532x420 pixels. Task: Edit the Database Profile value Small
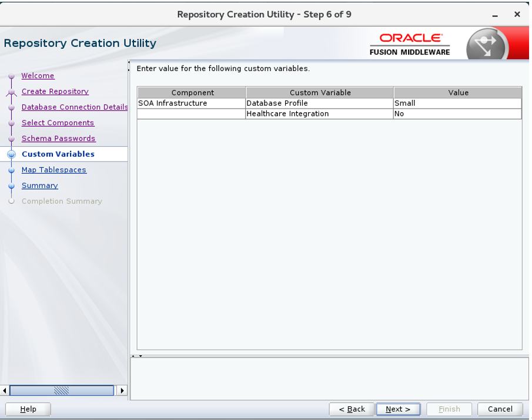click(x=457, y=103)
